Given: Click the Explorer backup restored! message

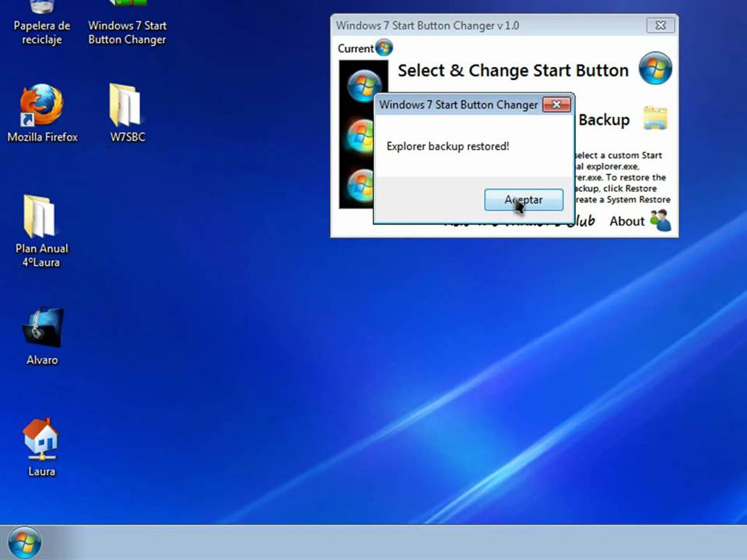Looking at the screenshot, I should (448, 146).
